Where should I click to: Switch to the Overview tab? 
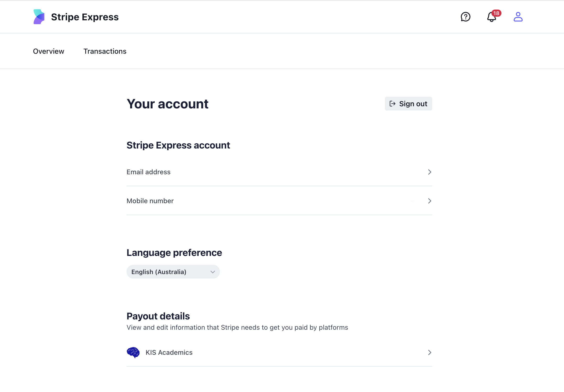[x=48, y=51]
